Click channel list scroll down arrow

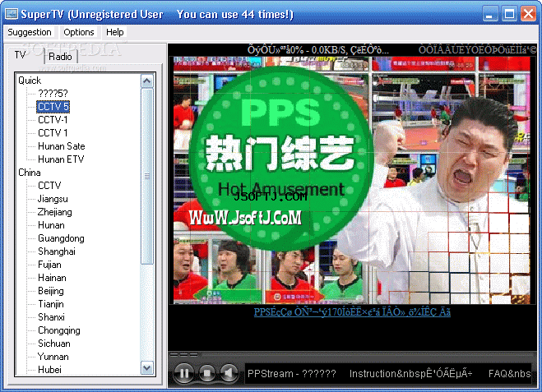pyautogui.click(x=147, y=368)
